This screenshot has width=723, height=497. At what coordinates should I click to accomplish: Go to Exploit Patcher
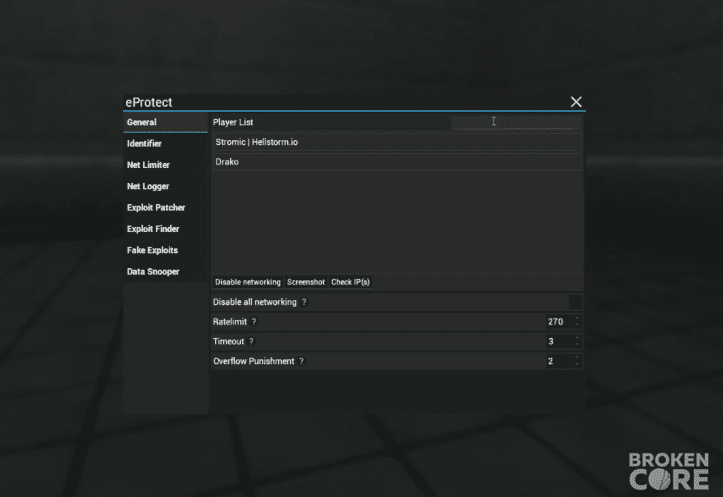pyautogui.click(x=165, y=207)
